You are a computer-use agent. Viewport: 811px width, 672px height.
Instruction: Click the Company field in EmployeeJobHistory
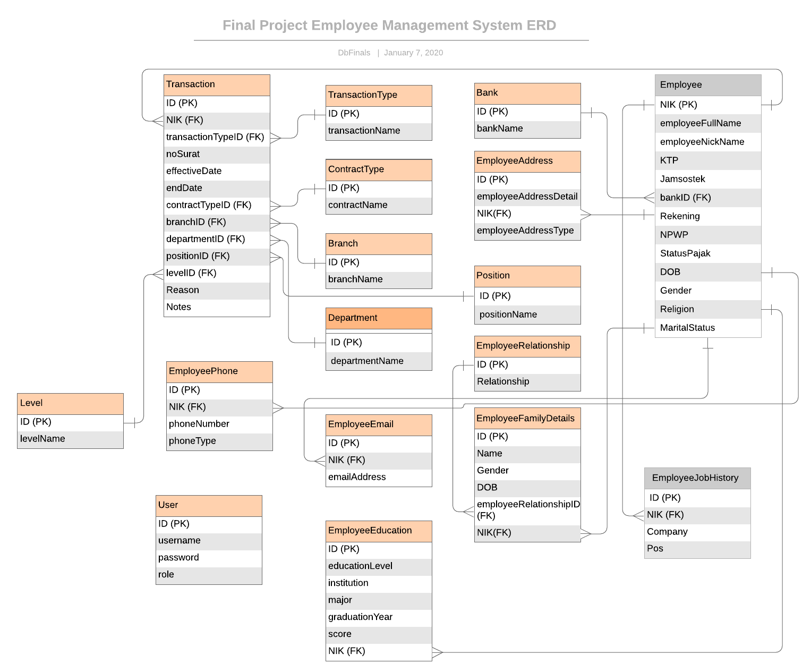tap(697, 532)
